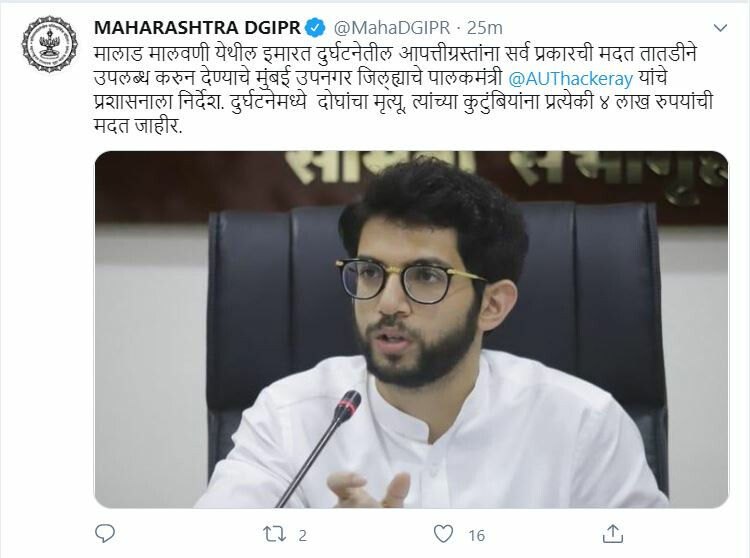Click the retweet count 2

point(302,536)
